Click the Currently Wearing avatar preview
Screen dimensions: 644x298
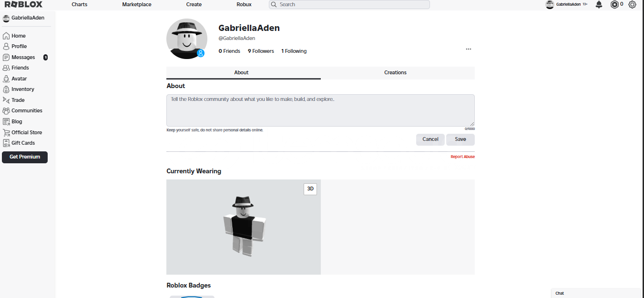244,227
